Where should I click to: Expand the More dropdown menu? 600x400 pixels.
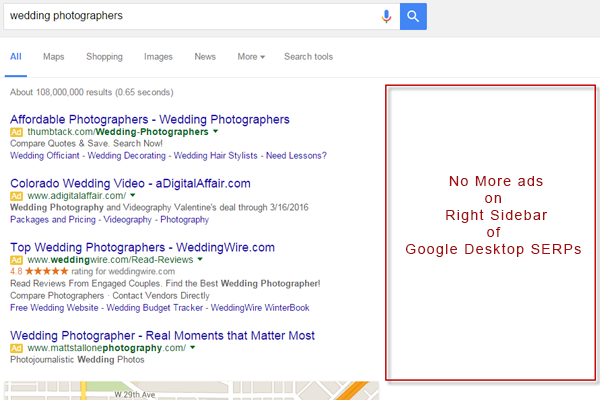click(251, 57)
